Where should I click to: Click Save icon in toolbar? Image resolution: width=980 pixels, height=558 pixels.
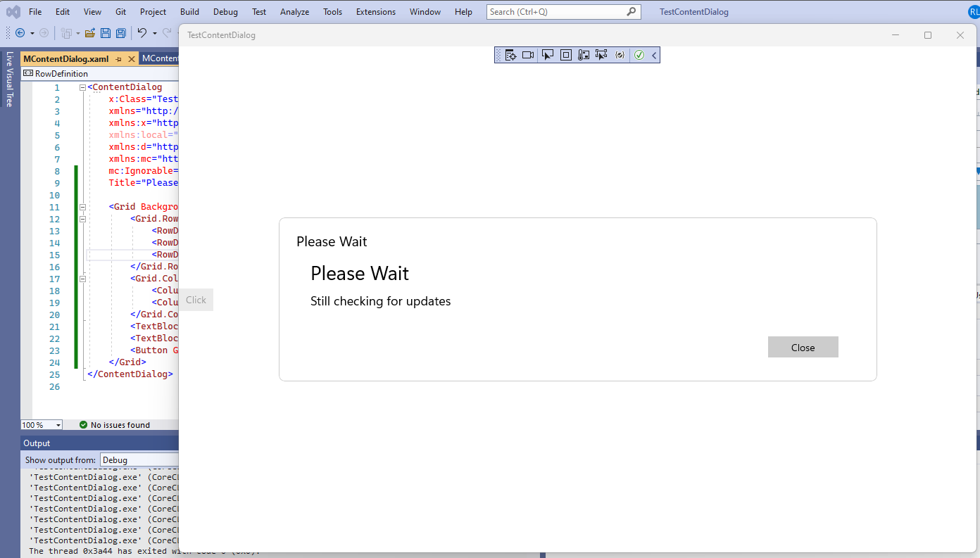[106, 33]
